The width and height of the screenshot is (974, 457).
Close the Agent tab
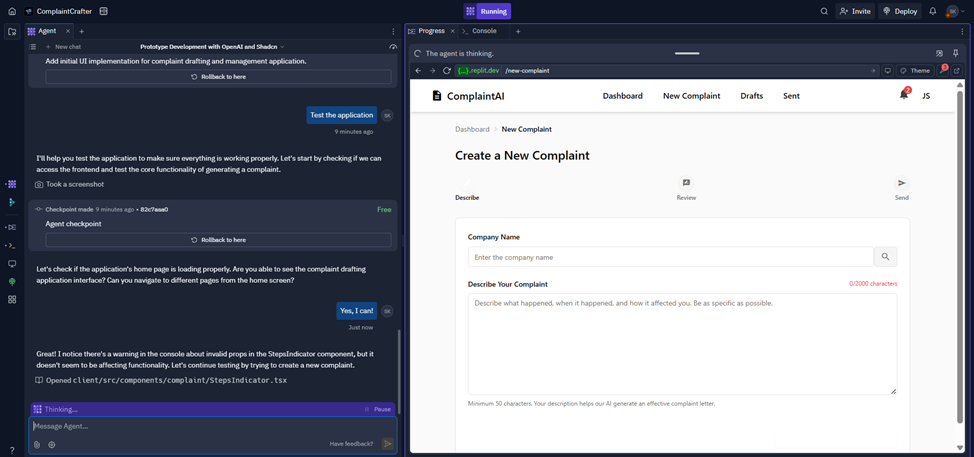[68, 31]
